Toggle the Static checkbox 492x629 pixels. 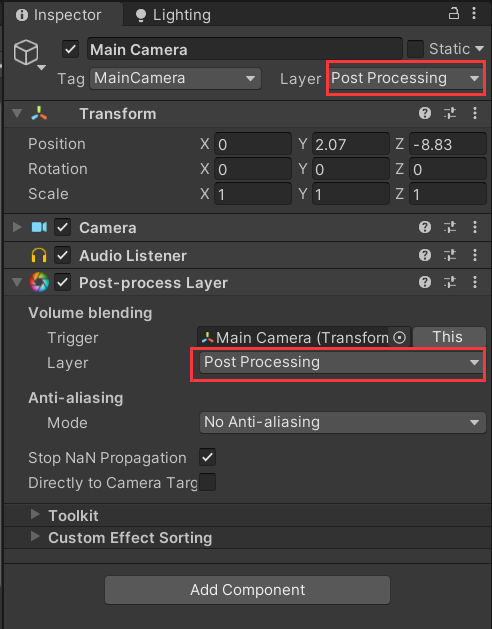[415, 49]
